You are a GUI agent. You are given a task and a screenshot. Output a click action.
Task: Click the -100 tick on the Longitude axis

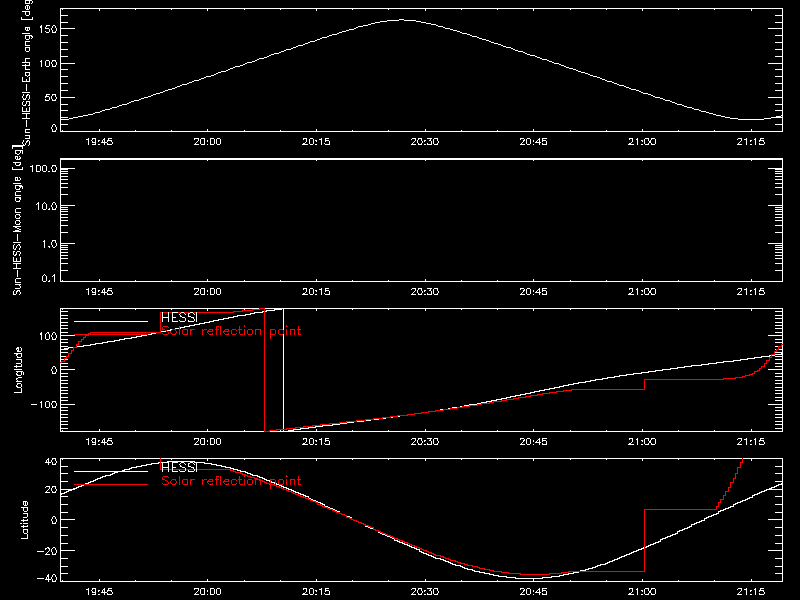(x=46, y=404)
